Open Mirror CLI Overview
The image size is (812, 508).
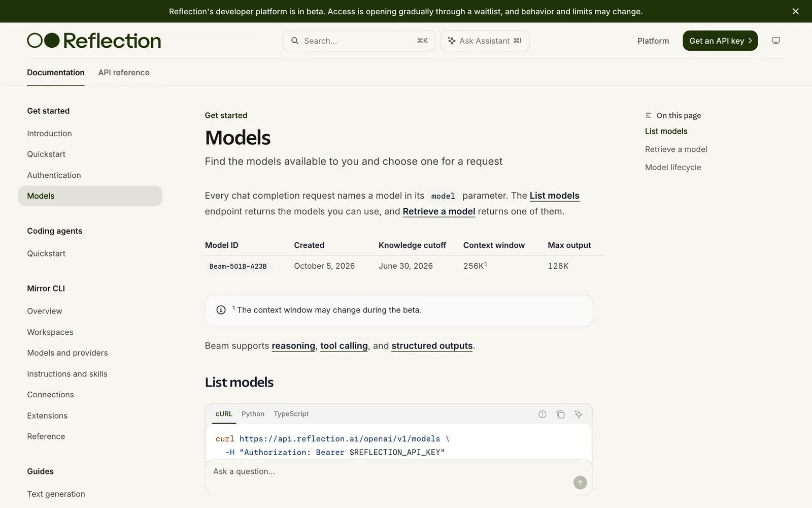pos(45,311)
